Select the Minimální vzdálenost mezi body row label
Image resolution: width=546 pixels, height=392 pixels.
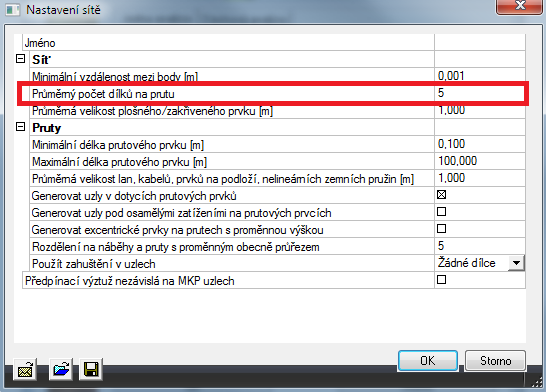(115, 76)
